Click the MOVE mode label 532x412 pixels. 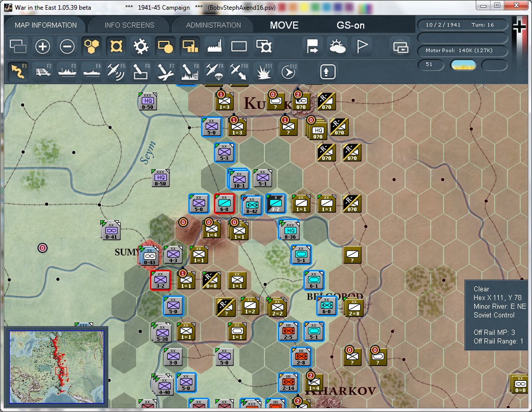click(x=284, y=25)
